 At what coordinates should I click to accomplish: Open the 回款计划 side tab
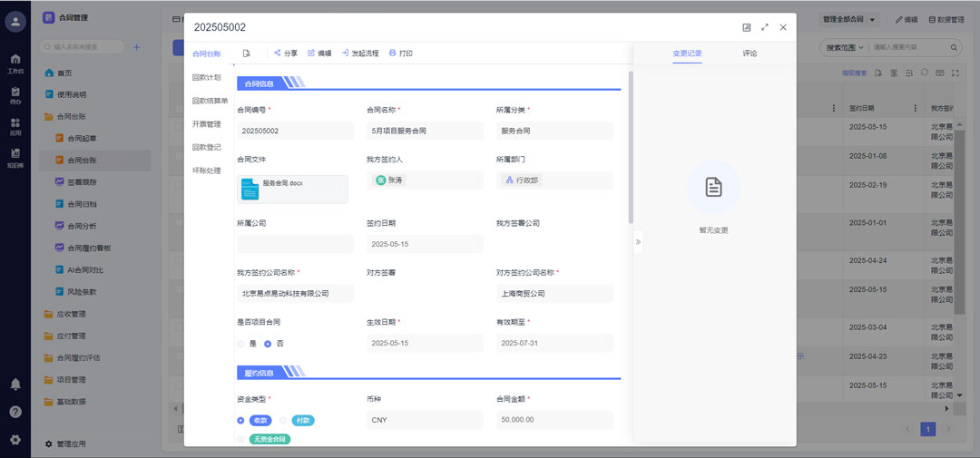(x=206, y=77)
